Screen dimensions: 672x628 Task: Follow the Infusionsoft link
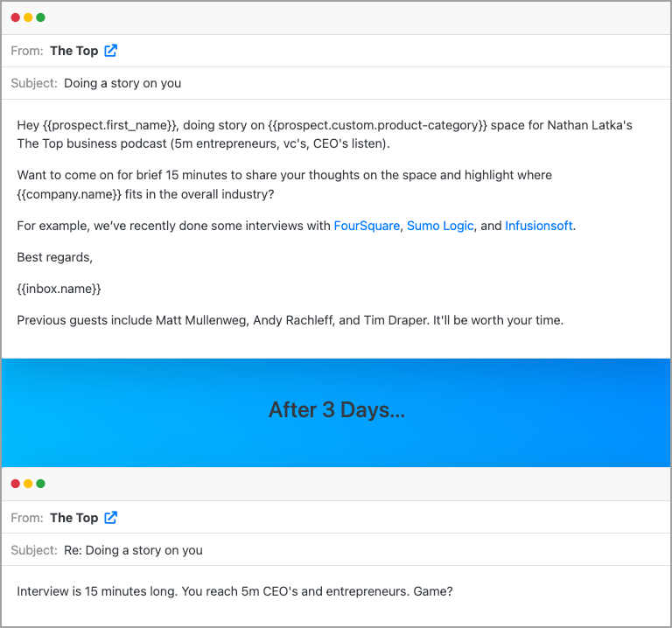[x=538, y=226]
